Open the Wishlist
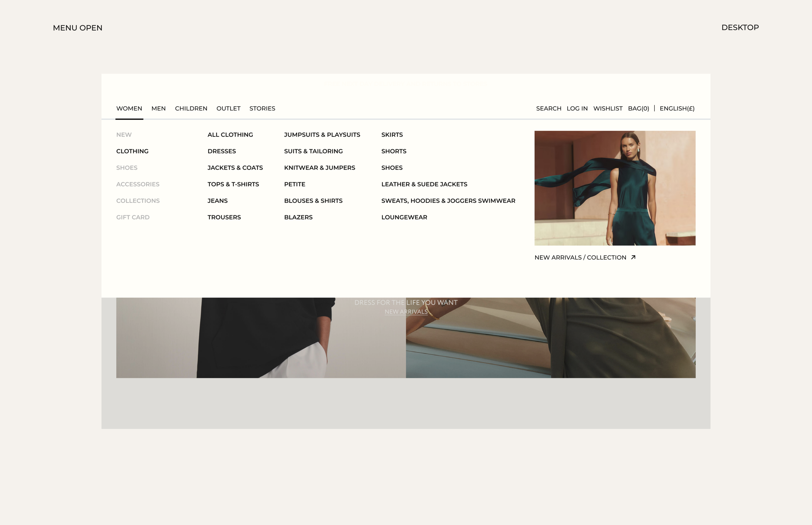812x525 pixels. pyautogui.click(x=608, y=108)
